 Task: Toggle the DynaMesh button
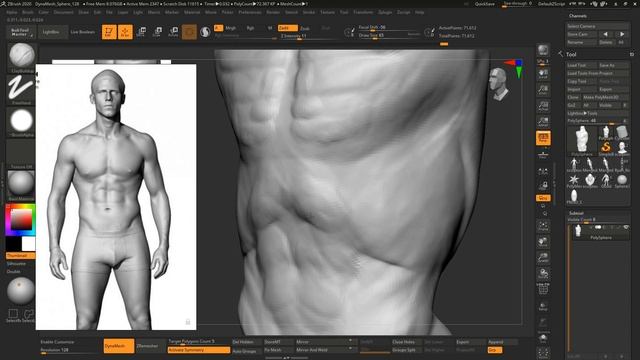pyautogui.click(x=119, y=346)
